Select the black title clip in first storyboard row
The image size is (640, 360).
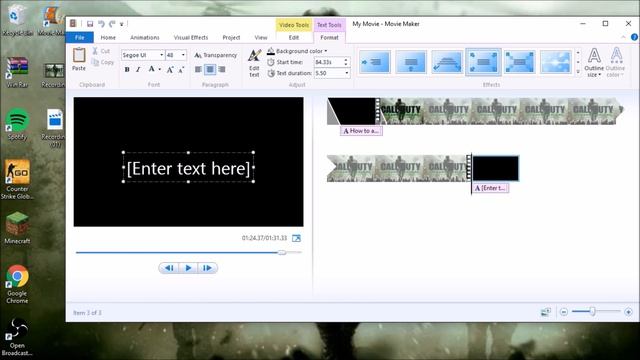(352, 111)
